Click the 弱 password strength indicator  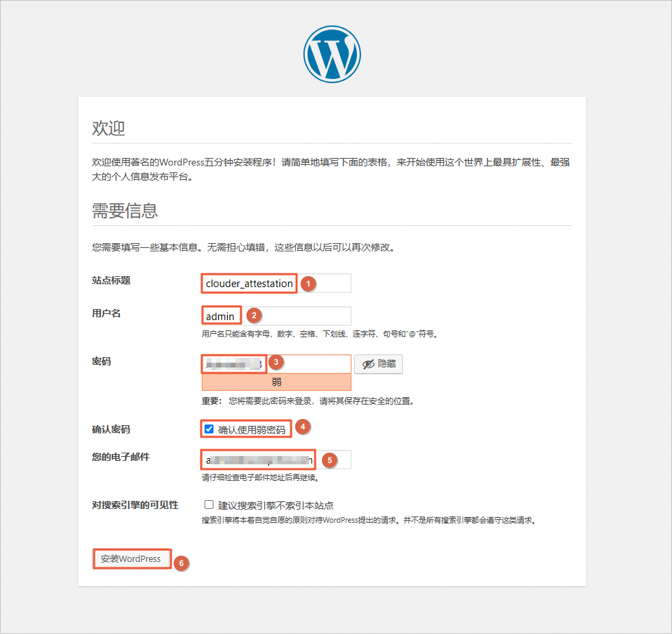pyautogui.click(x=277, y=382)
